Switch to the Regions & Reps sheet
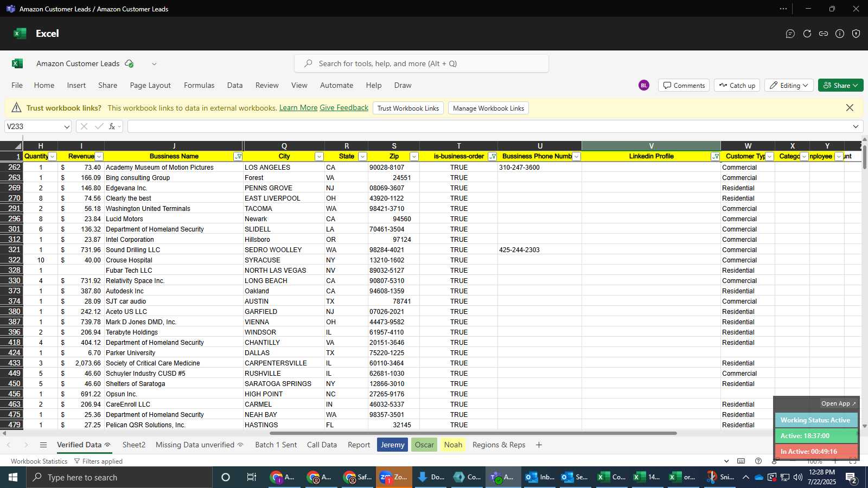 (499, 445)
